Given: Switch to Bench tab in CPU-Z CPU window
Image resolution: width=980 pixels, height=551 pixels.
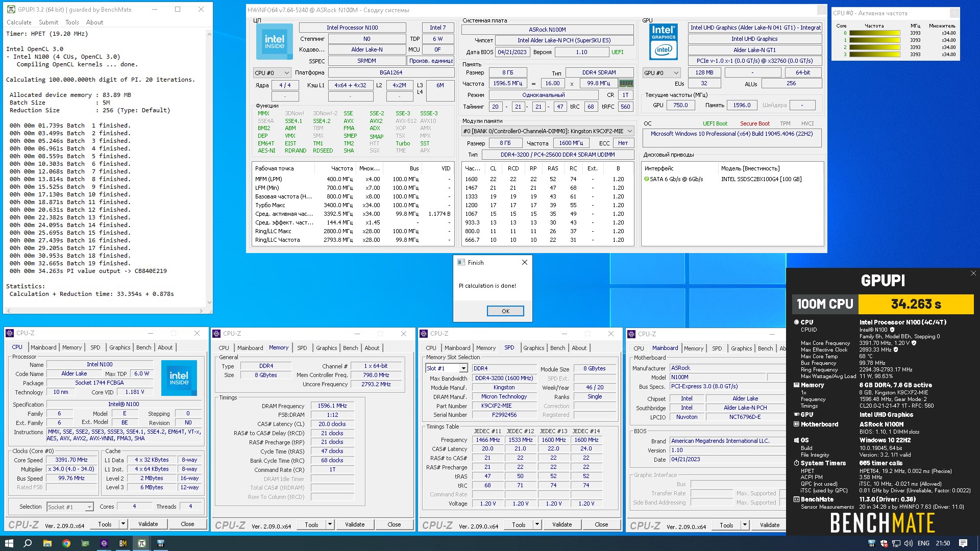Looking at the screenshot, I should pos(143,347).
